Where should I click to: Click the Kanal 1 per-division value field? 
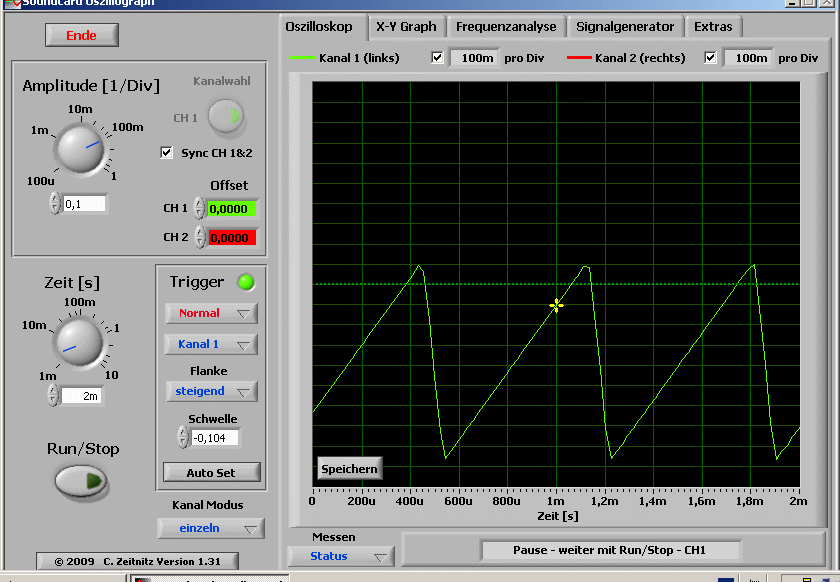click(475, 58)
